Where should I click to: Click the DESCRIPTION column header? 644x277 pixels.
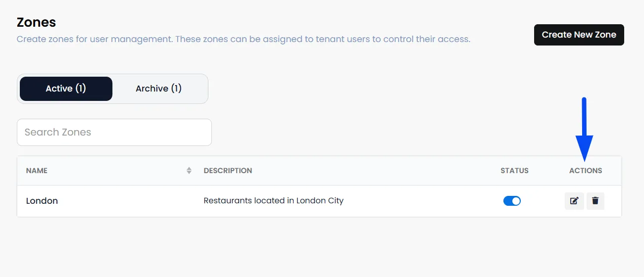tap(228, 171)
